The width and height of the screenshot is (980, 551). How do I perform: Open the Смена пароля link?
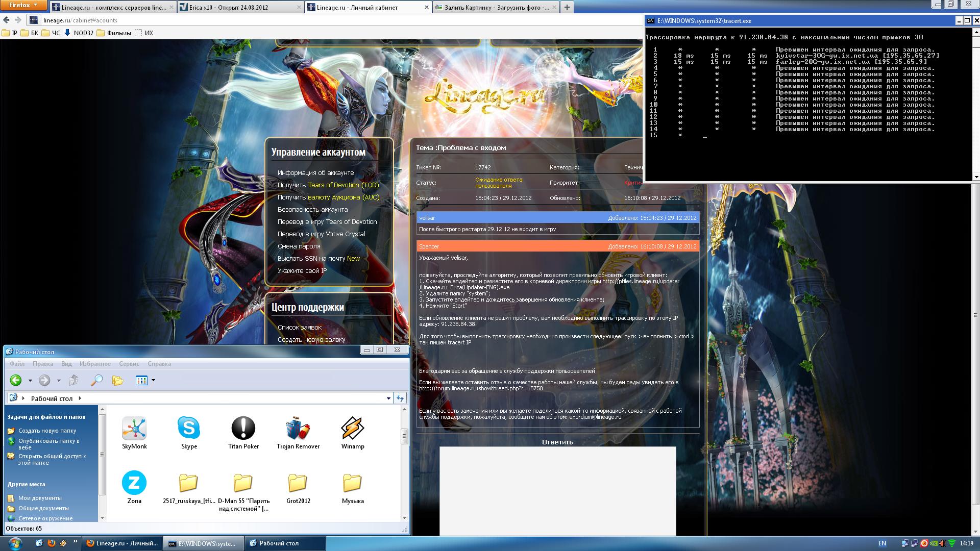pos(299,246)
